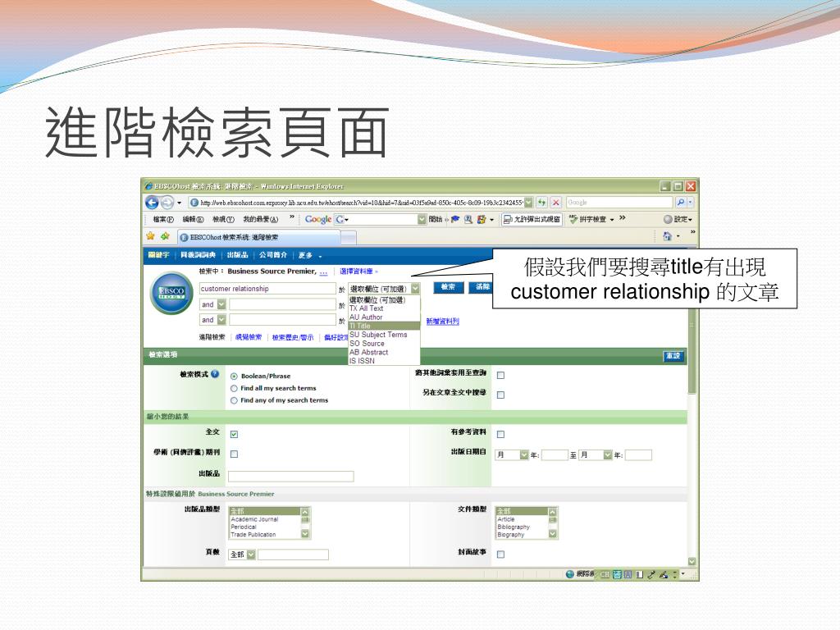Uncheck the 全文 full text checkbox

234,434
